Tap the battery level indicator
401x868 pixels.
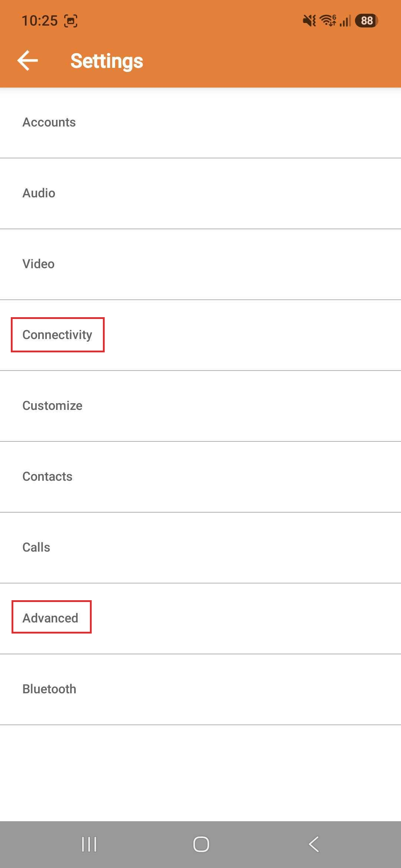click(366, 20)
